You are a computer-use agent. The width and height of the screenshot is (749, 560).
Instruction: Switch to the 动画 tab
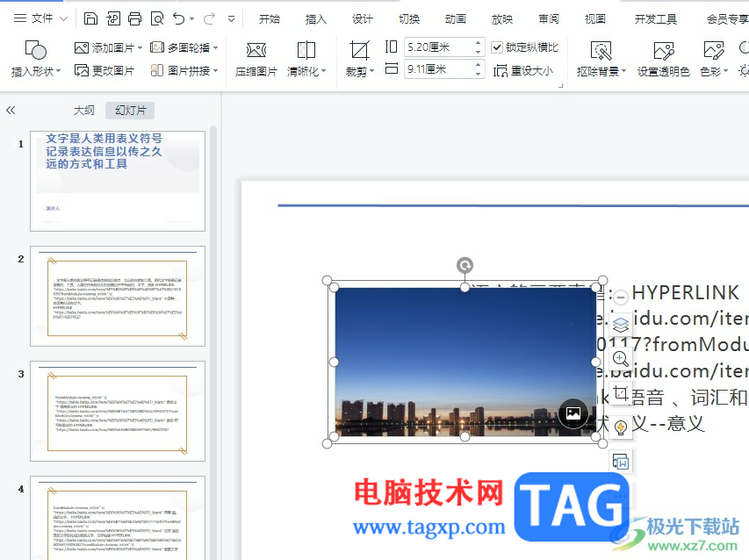point(456,19)
